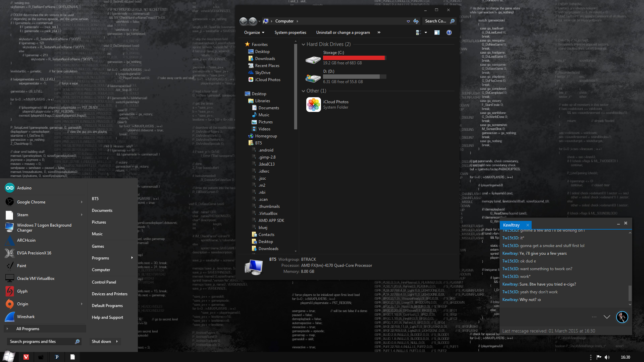Click the chat user avatar

(622, 317)
